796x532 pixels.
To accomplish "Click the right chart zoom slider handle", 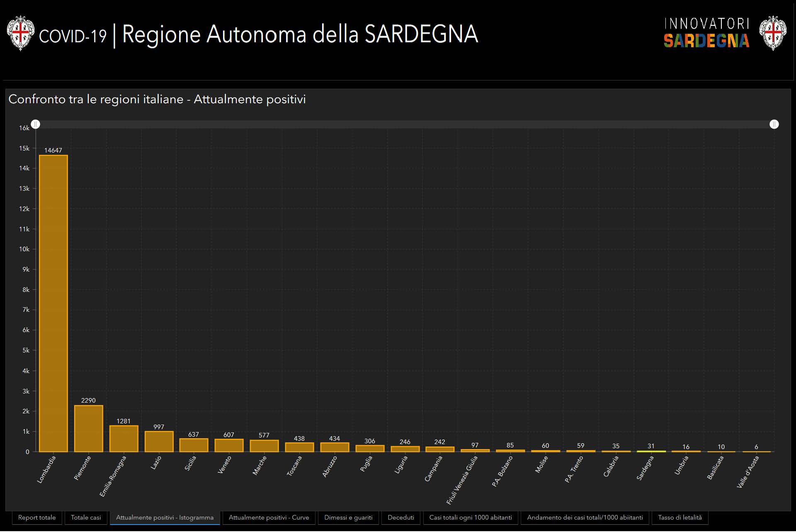I will point(774,124).
